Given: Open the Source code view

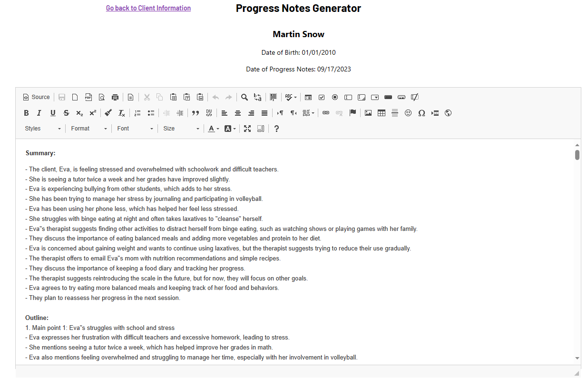Looking at the screenshot, I should pos(36,97).
